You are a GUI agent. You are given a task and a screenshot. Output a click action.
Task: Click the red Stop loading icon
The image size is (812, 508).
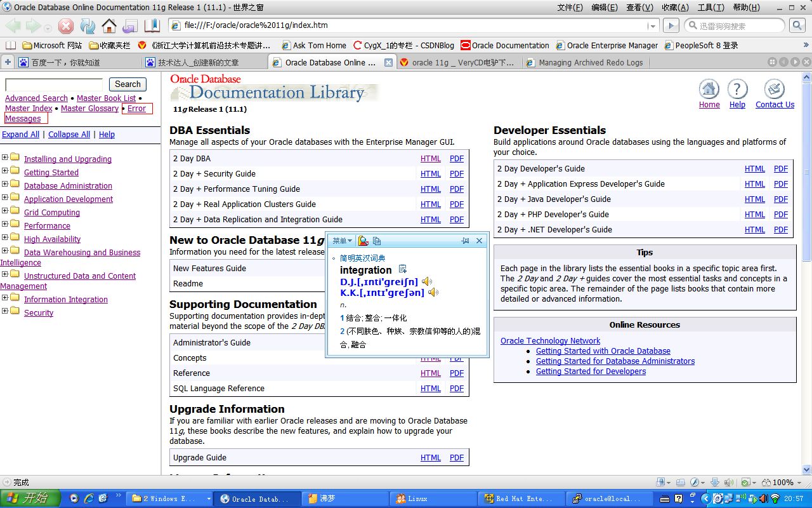point(66,26)
